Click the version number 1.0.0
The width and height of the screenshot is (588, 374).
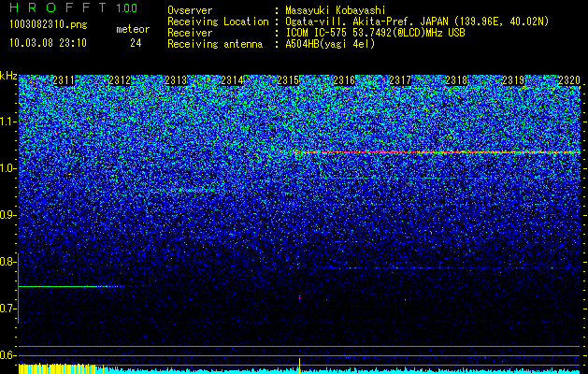pyautogui.click(x=126, y=8)
